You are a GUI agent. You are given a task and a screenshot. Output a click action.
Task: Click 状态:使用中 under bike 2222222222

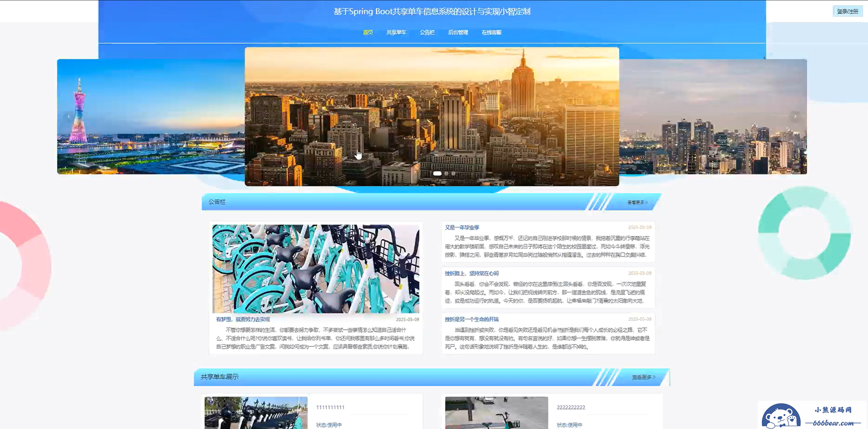569,425
